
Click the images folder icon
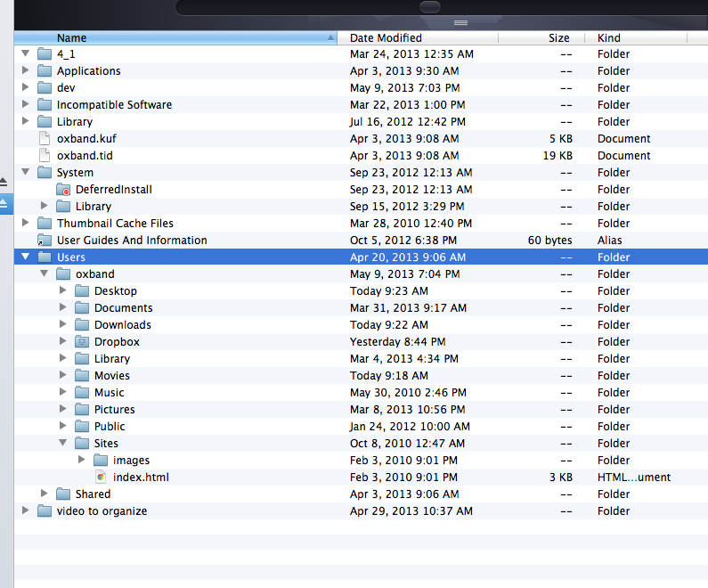point(101,461)
